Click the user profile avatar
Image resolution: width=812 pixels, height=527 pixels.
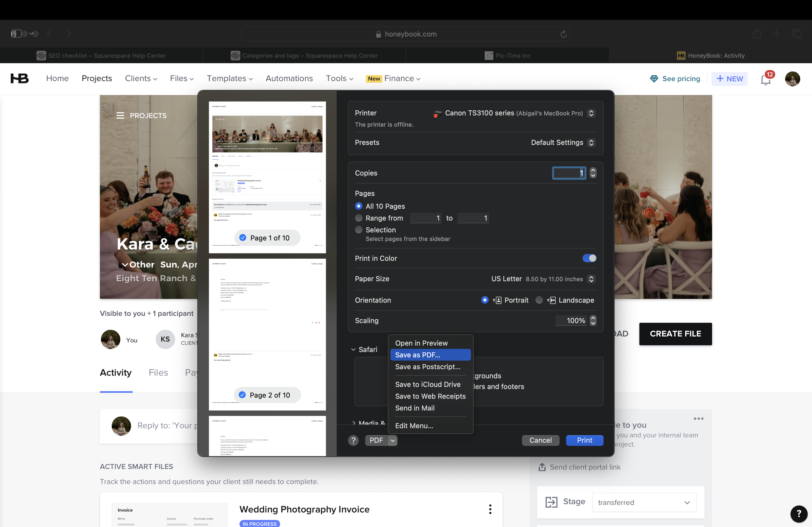(792, 79)
